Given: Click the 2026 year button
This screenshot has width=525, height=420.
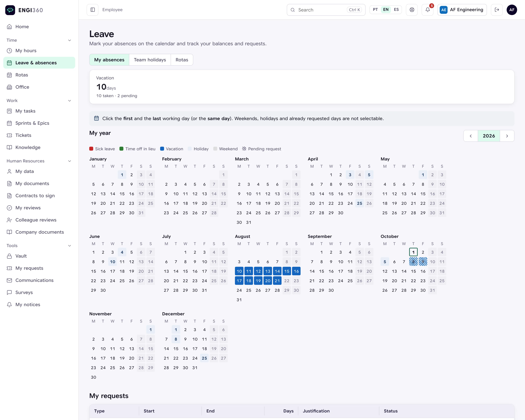Looking at the screenshot, I should point(489,136).
